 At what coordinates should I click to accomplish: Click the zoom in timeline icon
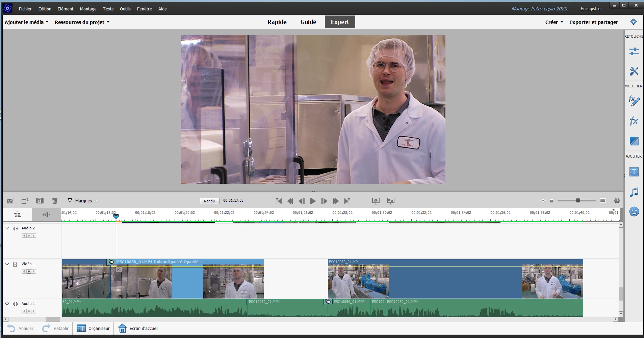coord(603,201)
